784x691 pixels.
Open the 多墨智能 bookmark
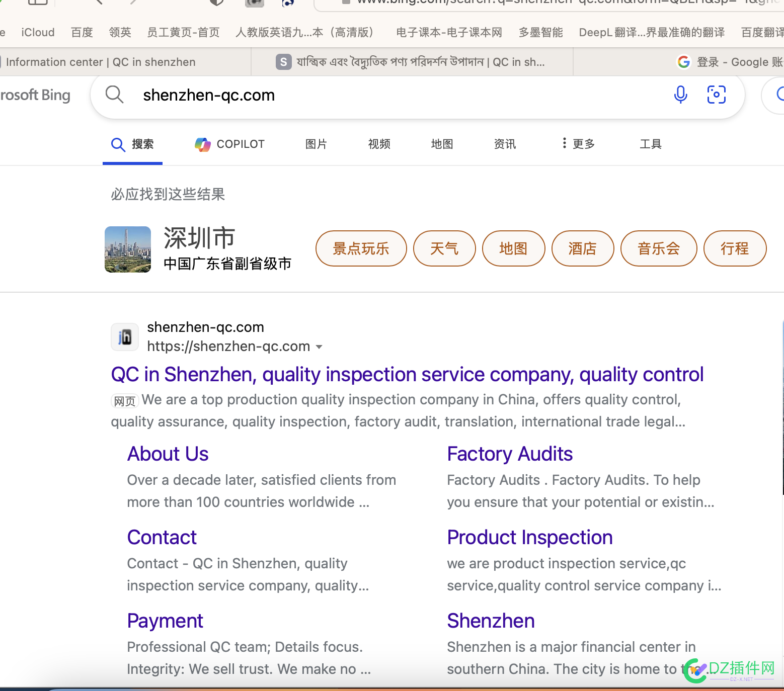coord(541,33)
